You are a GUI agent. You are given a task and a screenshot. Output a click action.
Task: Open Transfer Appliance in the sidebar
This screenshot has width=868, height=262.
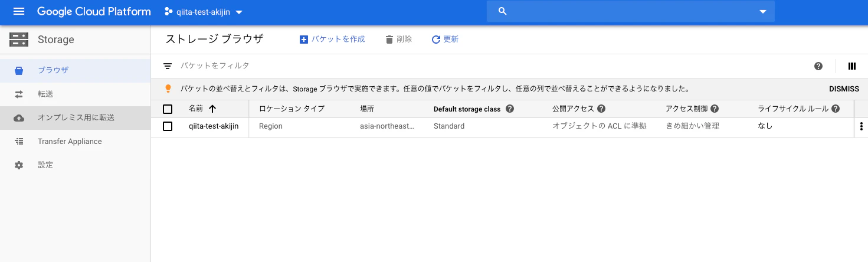coord(75,141)
